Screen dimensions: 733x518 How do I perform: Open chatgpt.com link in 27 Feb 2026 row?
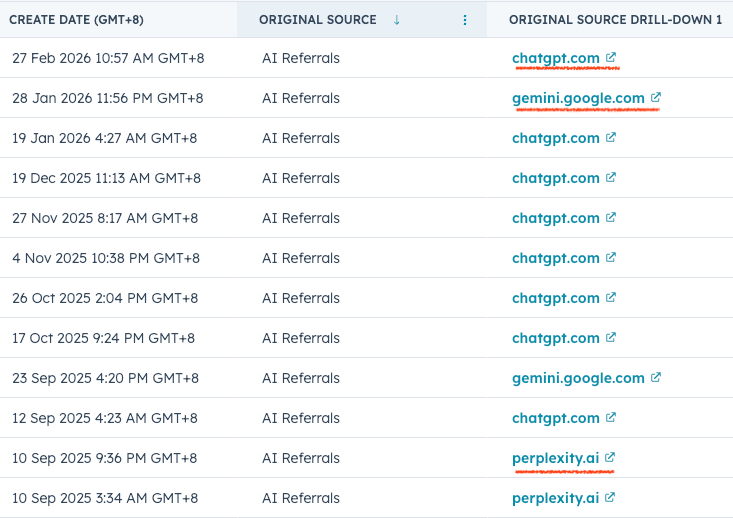coord(555,58)
